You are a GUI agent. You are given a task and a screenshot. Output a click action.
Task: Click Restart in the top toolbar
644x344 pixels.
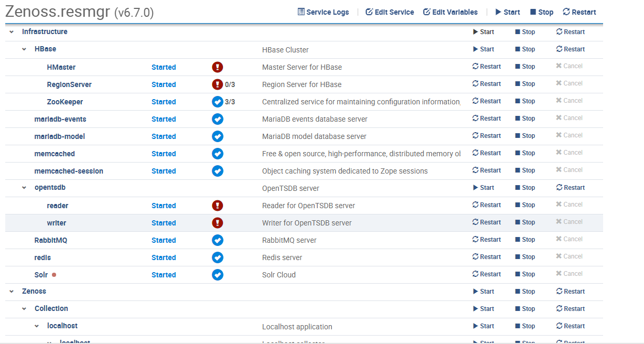click(579, 12)
